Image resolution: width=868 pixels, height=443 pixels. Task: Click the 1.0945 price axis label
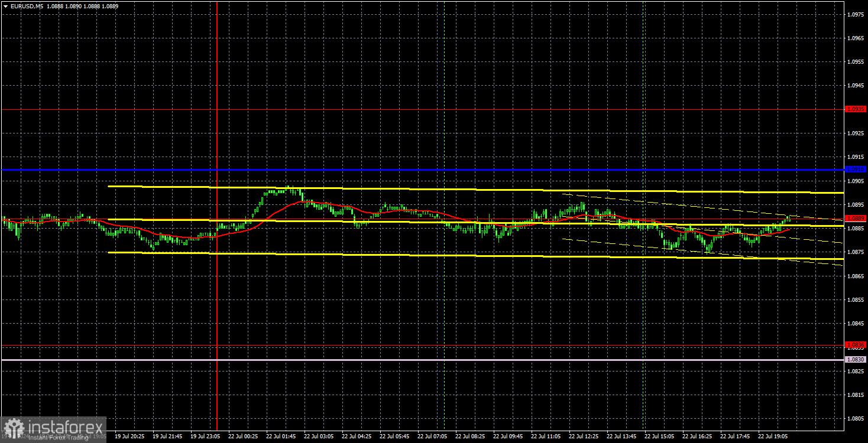point(856,86)
